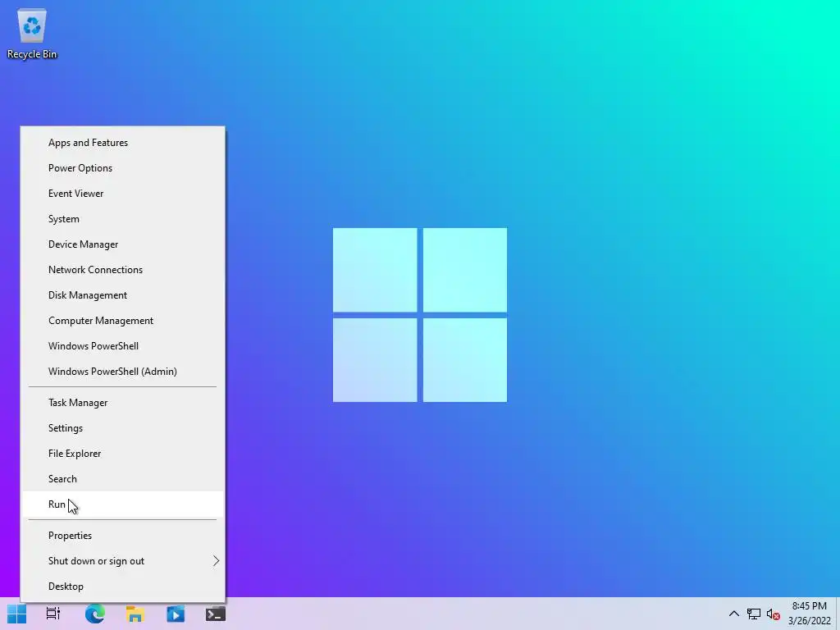
Task: Choose File Explorer in the menu
Action: click(x=123, y=453)
